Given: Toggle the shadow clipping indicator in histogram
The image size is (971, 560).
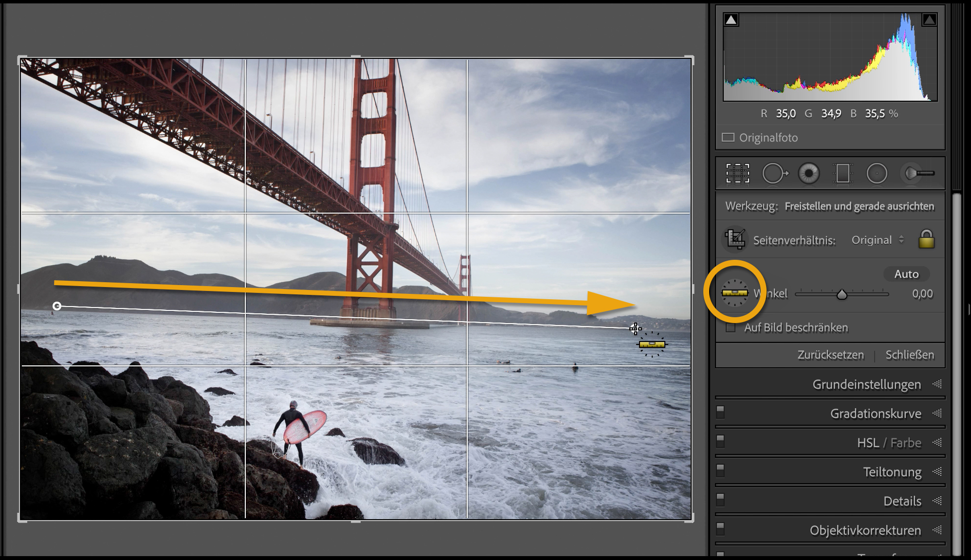Looking at the screenshot, I should coord(731,20).
